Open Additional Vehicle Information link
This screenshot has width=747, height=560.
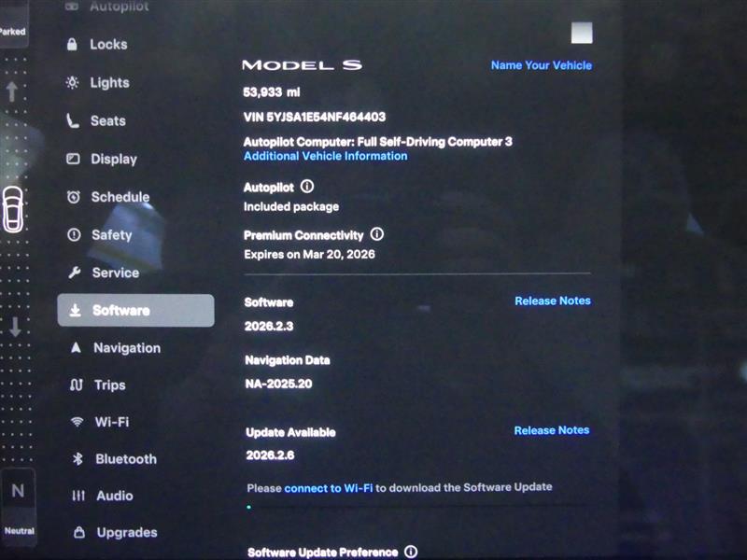click(325, 156)
